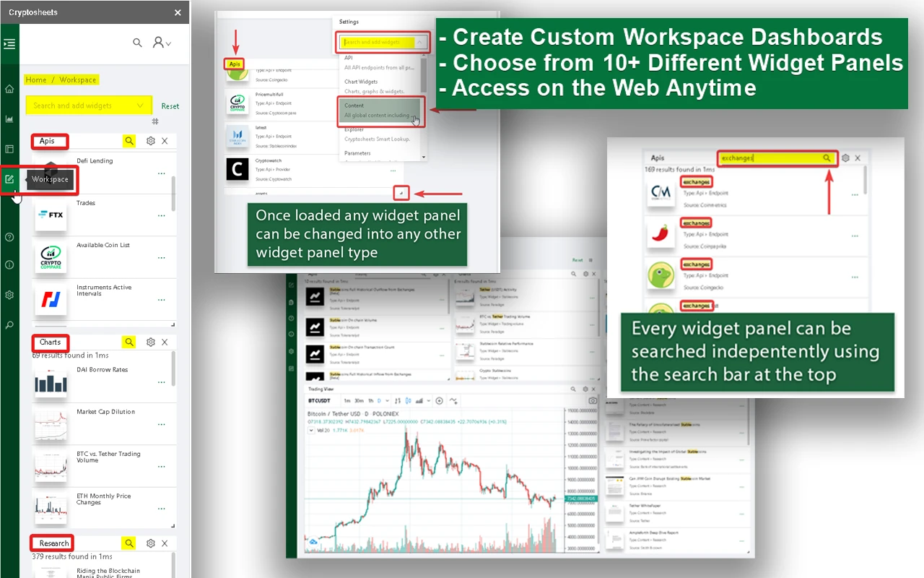Open Research panel settings gear

click(x=151, y=543)
